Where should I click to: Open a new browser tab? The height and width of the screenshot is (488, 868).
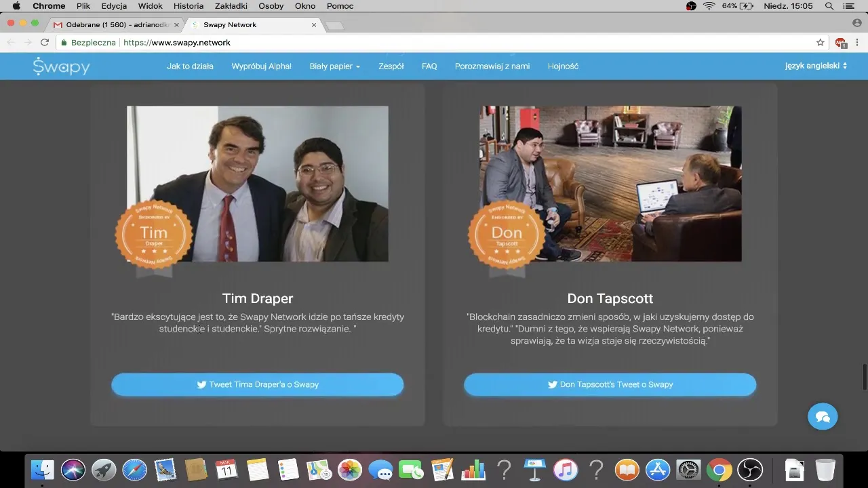point(335,25)
